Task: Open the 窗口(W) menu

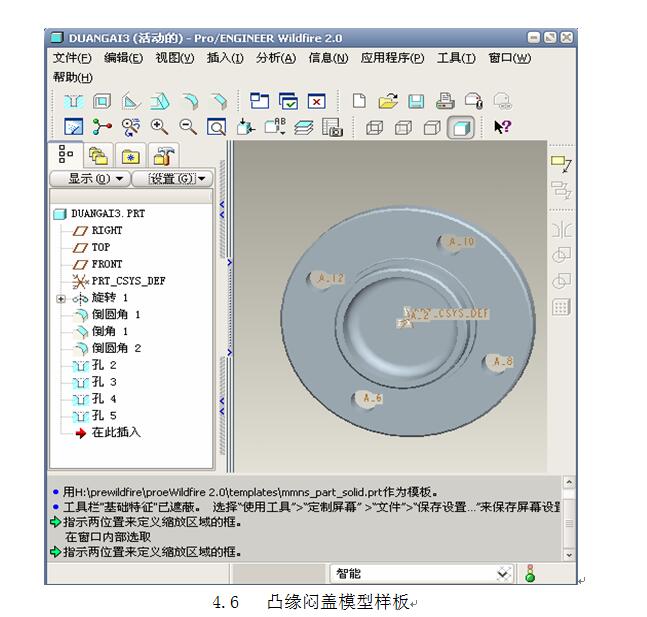Action: coord(510,58)
